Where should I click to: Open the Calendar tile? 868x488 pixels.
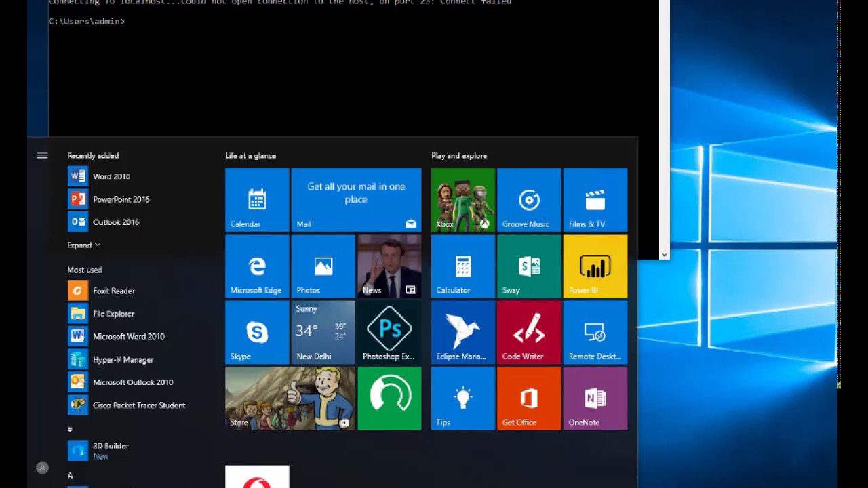257,200
